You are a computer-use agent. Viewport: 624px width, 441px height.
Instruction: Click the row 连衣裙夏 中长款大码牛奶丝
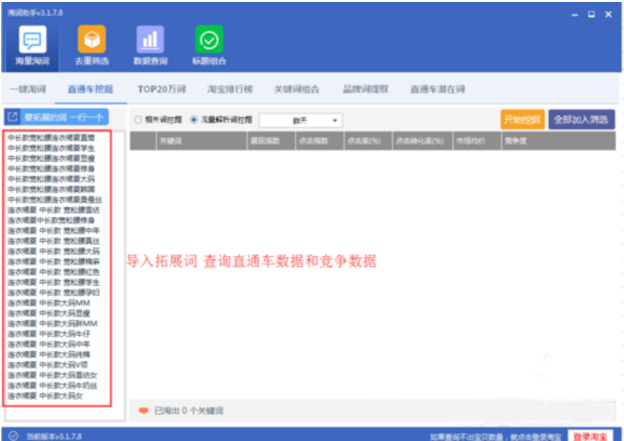(52, 385)
